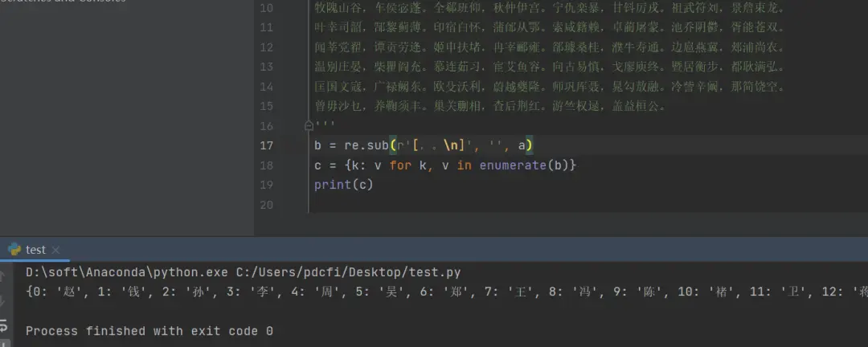
Task: Open the test.py path link in console
Action: [x=348, y=272]
